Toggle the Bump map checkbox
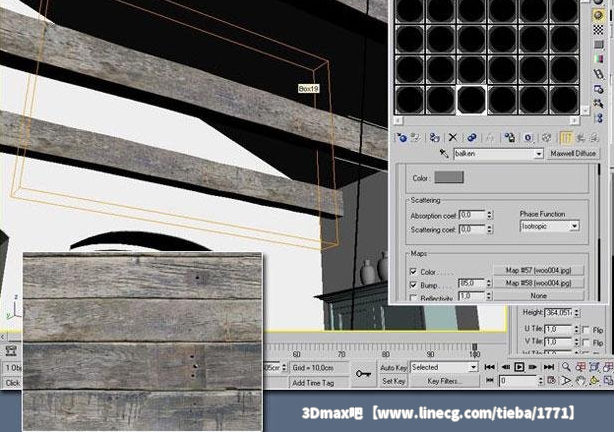Image resolution: width=614 pixels, height=432 pixels. (x=412, y=284)
